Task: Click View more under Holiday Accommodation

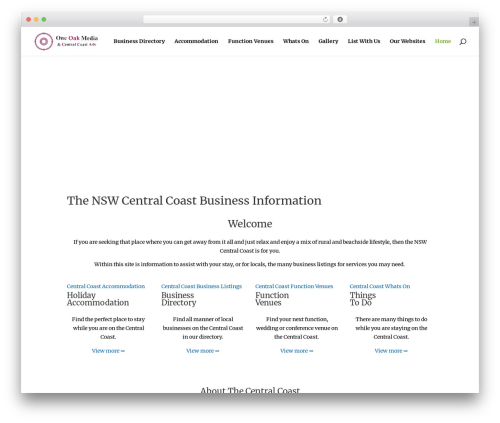Action: point(108,351)
